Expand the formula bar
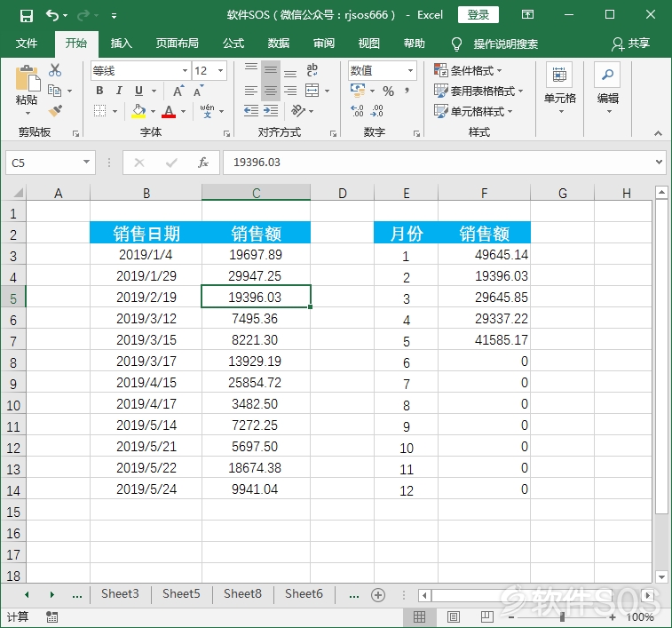This screenshot has height=628, width=672. click(x=659, y=163)
